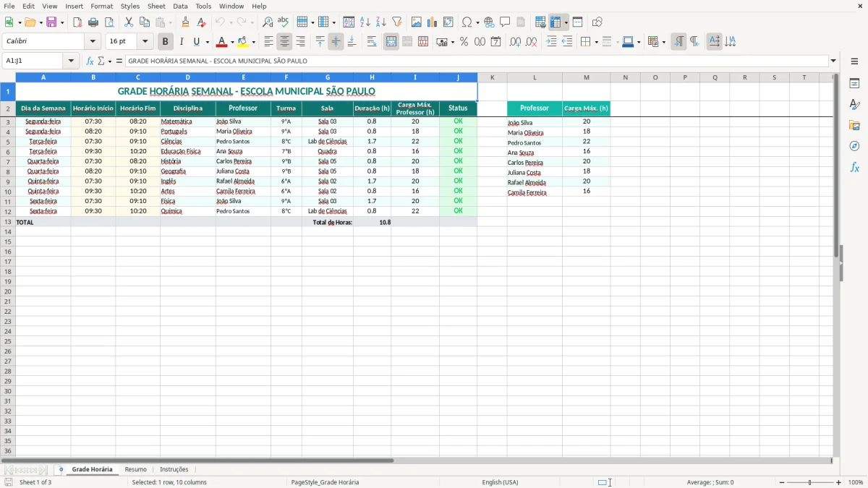This screenshot has width=868, height=488.
Task: Click Export as PDF icon
Action: click(x=77, y=22)
